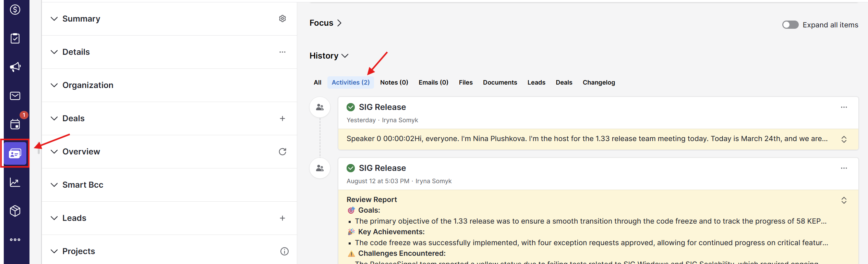Image resolution: width=868 pixels, height=264 pixels.
Task: Collapse the Organization section
Action: (x=54, y=85)
